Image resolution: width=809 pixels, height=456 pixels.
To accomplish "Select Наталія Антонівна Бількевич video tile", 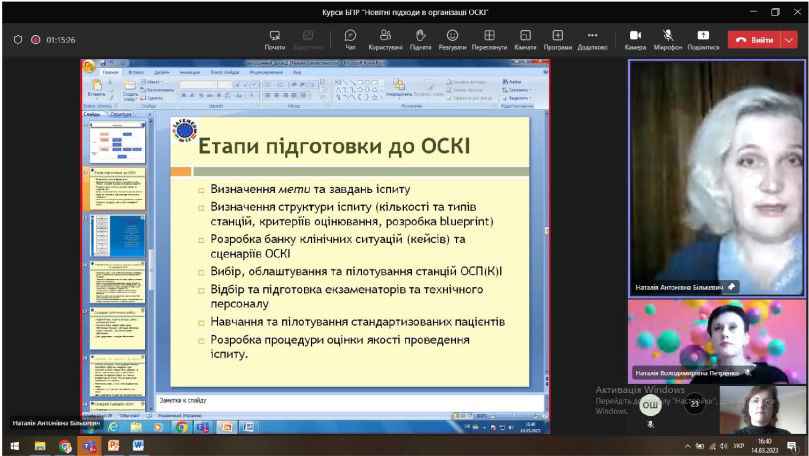I will [717, 177].
